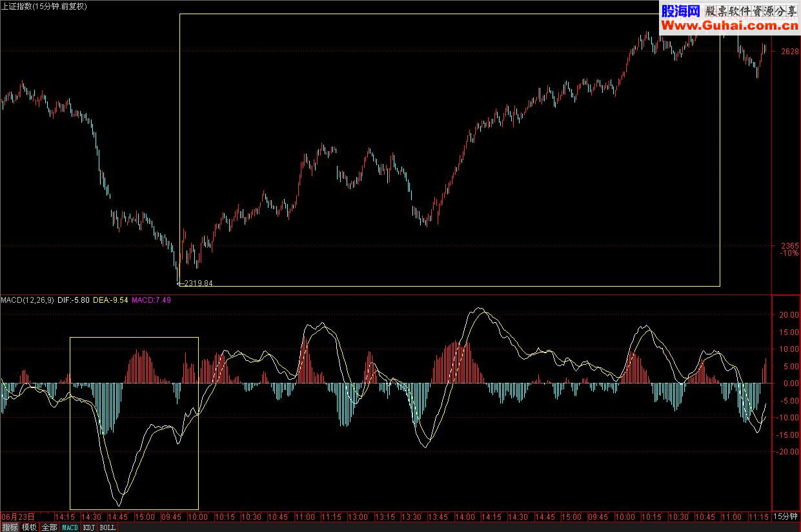Click the 20.00 MACD axis label
Screen dimensions: 801x532
click(x=789, y=315)
